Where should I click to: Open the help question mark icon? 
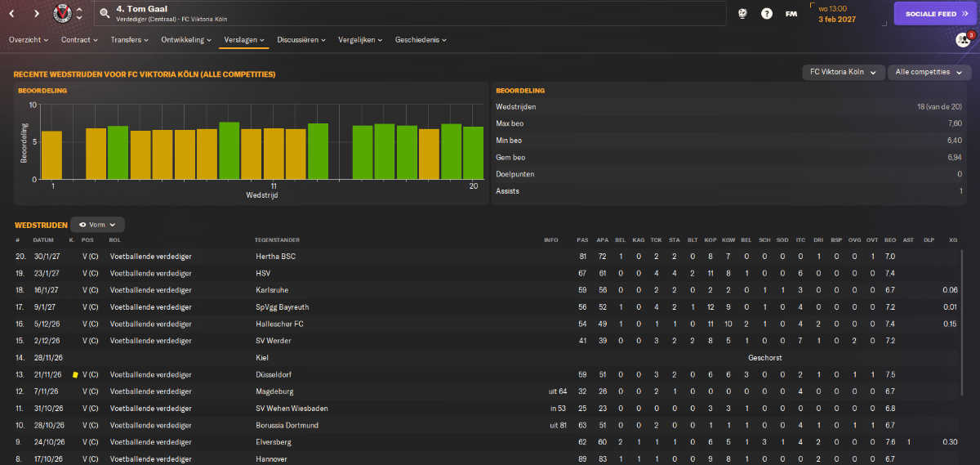click(767, 14)
